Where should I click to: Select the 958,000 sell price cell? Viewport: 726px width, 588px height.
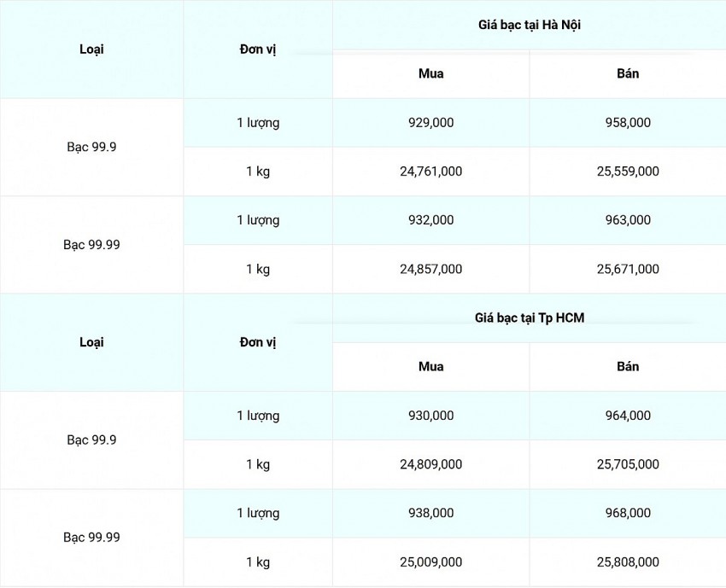628,123
